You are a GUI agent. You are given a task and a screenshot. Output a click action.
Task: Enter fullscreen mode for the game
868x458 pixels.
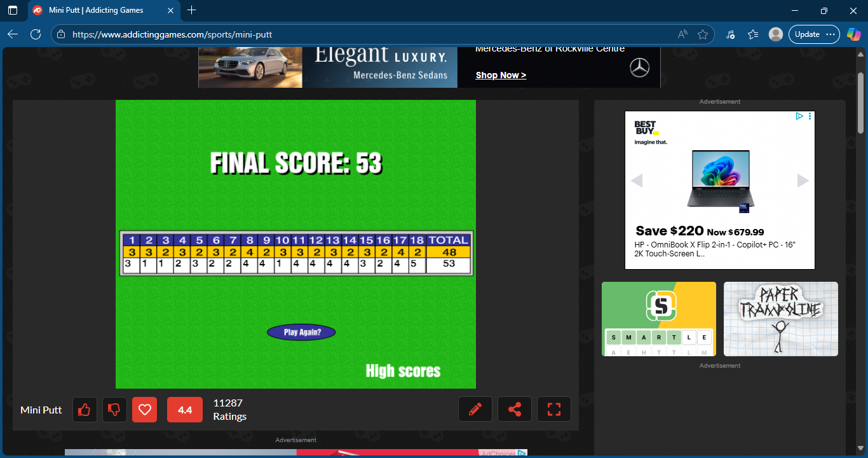[553, 409]
